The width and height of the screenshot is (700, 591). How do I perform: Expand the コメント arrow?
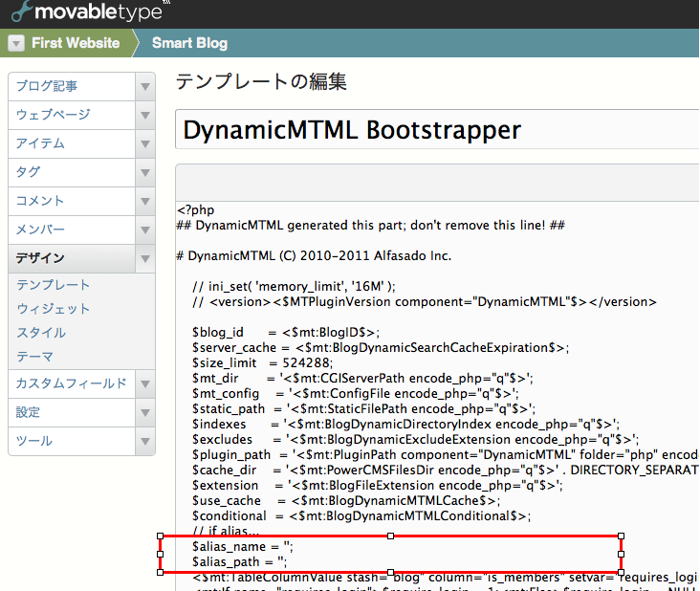tap(145, 201)
